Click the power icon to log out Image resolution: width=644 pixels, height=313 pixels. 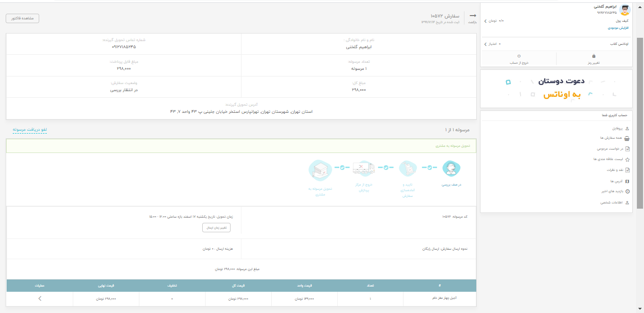pos(519,56)
